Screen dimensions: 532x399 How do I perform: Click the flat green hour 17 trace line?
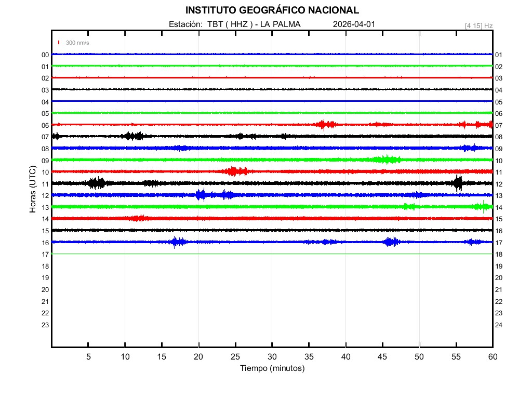pos(272,254)
